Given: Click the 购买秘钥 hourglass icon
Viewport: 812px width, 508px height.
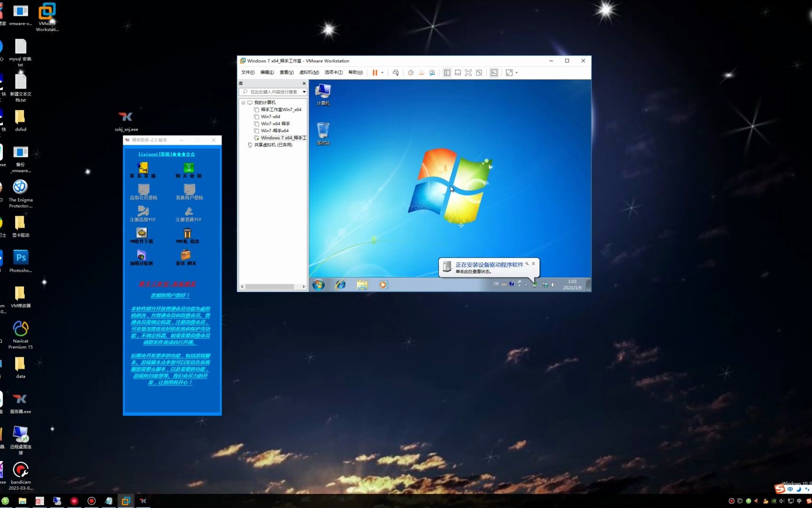Looking at the screenshot, I should point(189,170).
